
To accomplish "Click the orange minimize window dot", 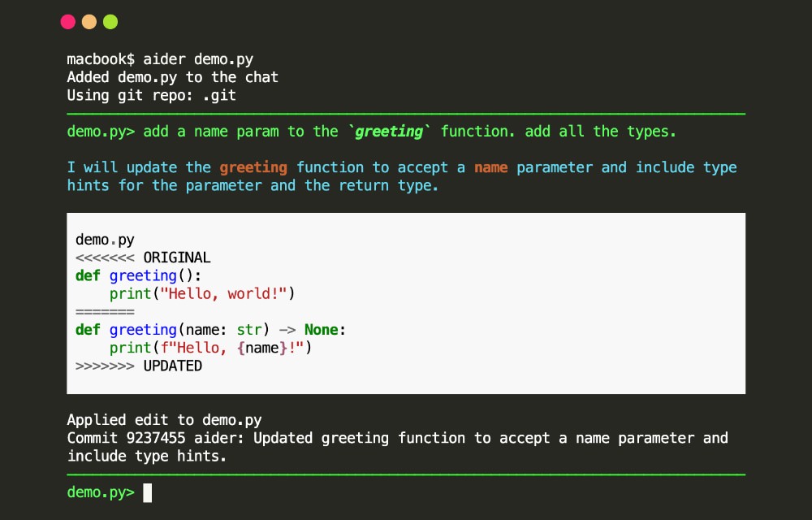I will click(x=89, y=22).
